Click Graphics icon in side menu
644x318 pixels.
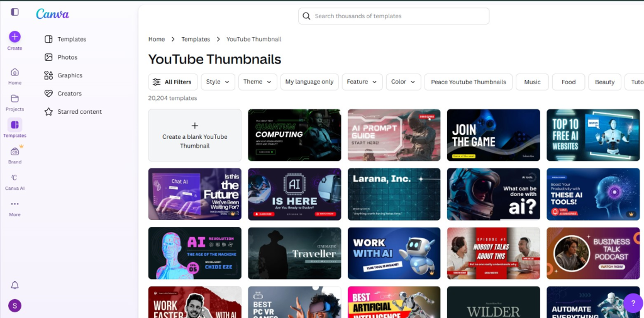tap(48, 75)
